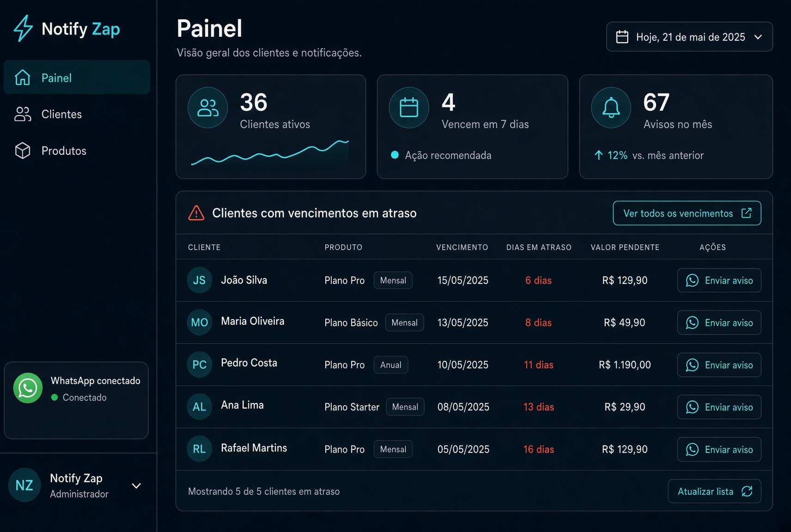Image resolution: width=791 pixels, height=532 pixels.
Task: Click the JS avatar of João Silva
Action: 200,280
